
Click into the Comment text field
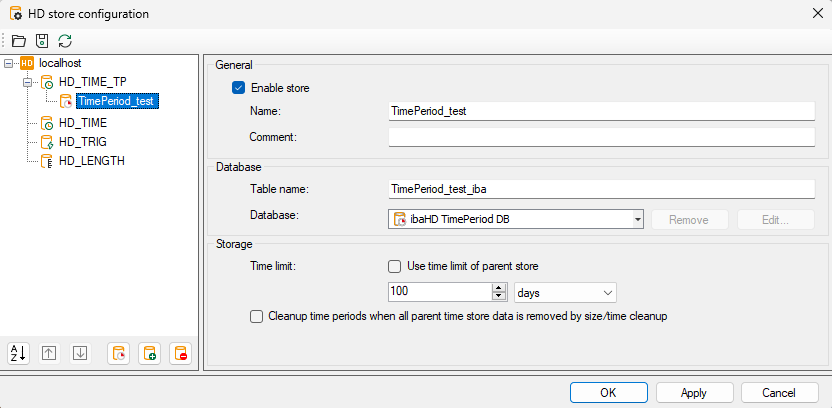[601, 137]
